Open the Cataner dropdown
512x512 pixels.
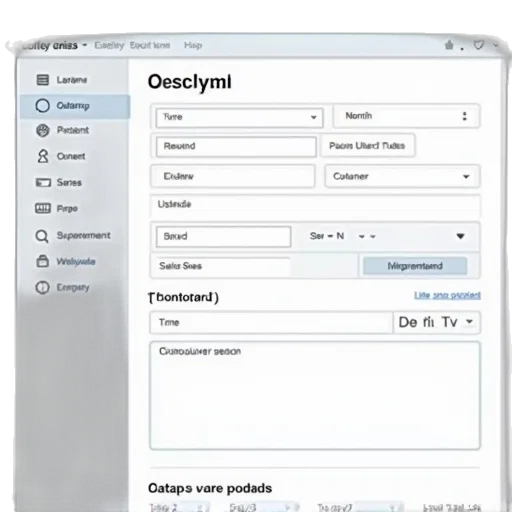coord(402,176)
